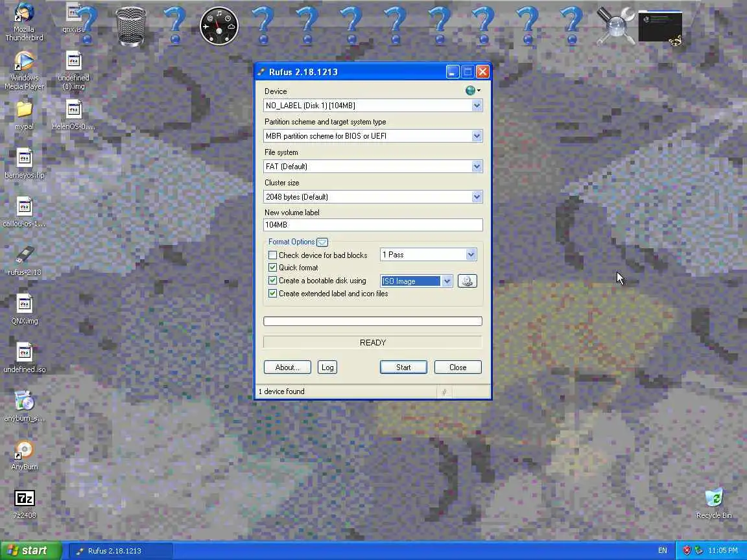The width and height of the screenshot is (747, 560).
Task: Toggle Create extended label and icon files
Action: 272,294
